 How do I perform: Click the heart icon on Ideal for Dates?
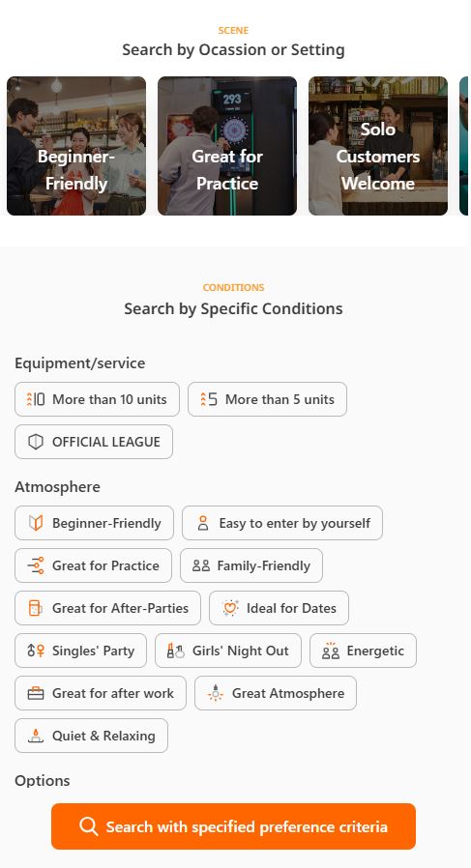tap(230, 608)
